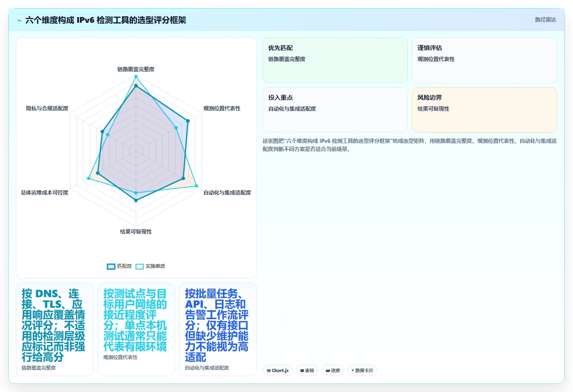
Task: Click the 路径雷达 label in the header
Action: click(545, 20)
